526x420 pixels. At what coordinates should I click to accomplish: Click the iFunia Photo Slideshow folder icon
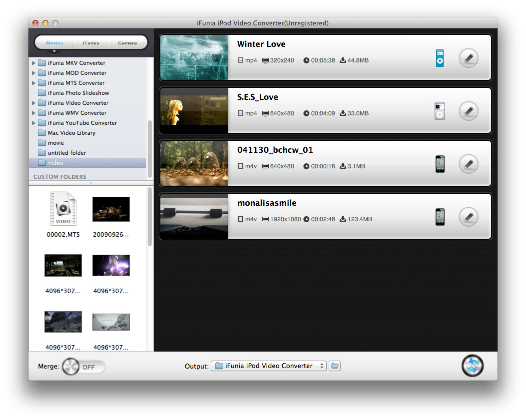(x=42, y=92)
